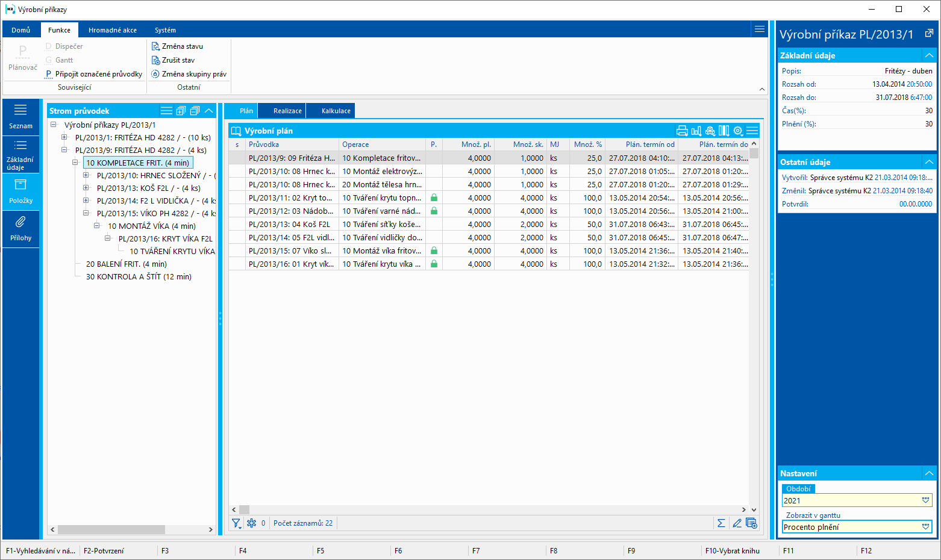Expand the PL/2013/14: F2 L VIDLIČKA node

pos(86,201)
